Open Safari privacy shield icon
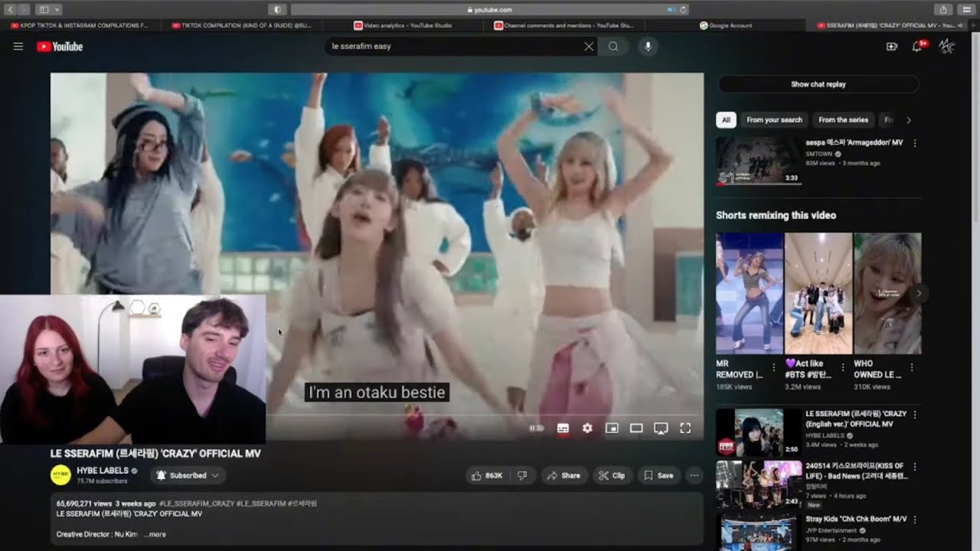 point(277,9)
